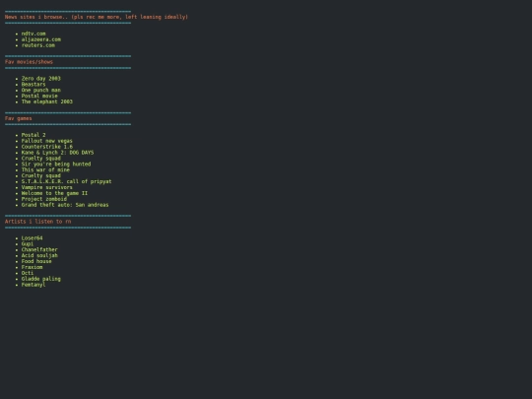The image size is (532, 399).
Task: Select the 'Loser64' artist entry
Action: click(32, 237)
